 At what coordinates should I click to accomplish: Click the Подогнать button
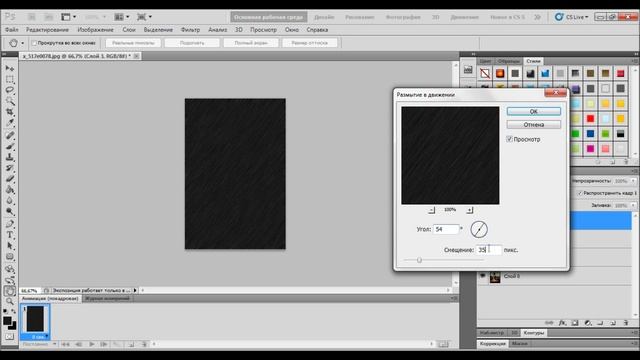pyautogui.click(x=192, y=43)
